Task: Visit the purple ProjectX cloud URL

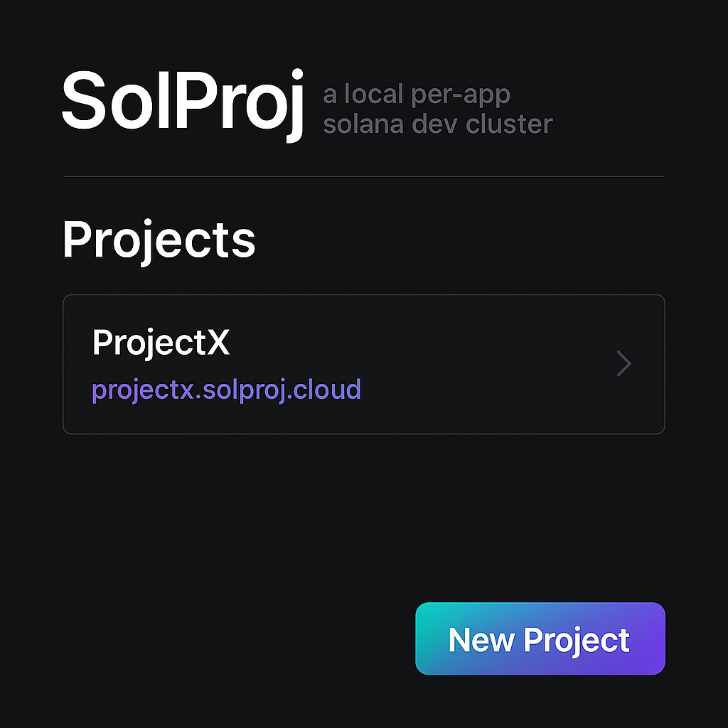Action: [227, 390]
